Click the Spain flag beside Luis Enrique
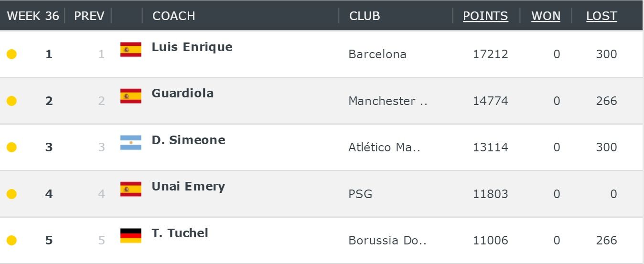 coord(130,49)
